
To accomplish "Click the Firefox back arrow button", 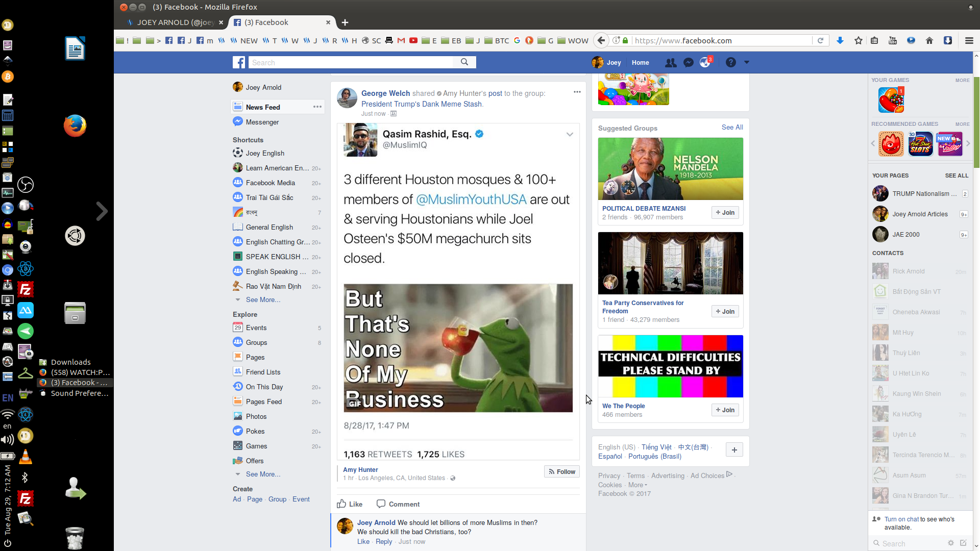I will tap(601, 41).
